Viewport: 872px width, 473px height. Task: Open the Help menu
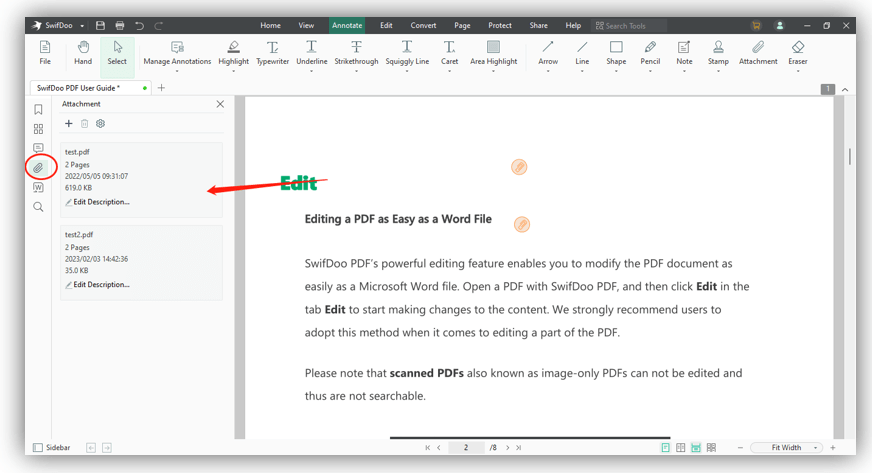[x=573, y=26]
